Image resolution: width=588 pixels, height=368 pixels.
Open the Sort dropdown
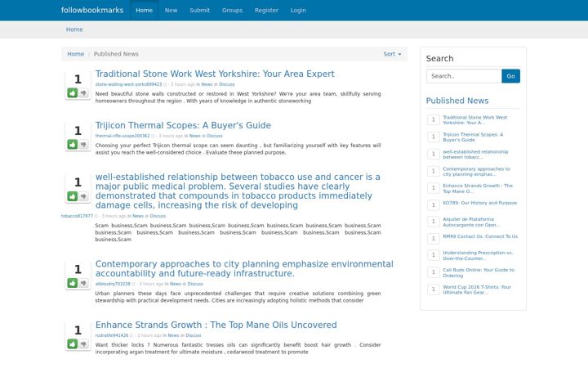[392, 54]
